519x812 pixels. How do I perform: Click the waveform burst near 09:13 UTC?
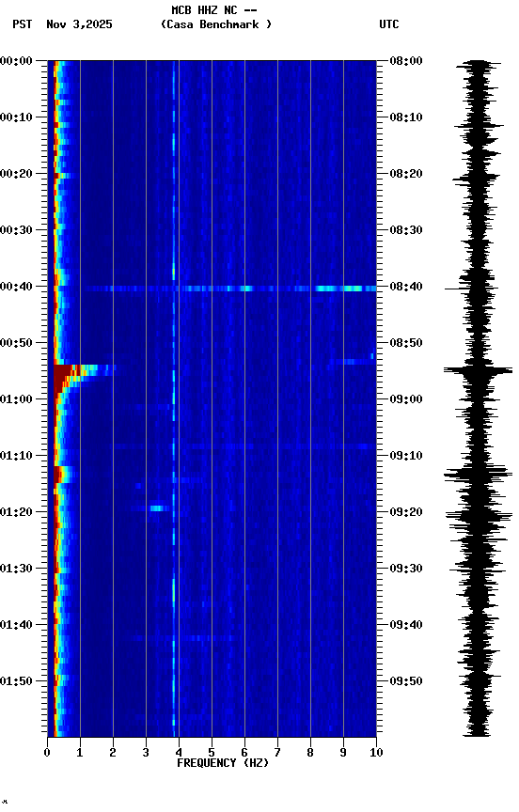[478, 474]
